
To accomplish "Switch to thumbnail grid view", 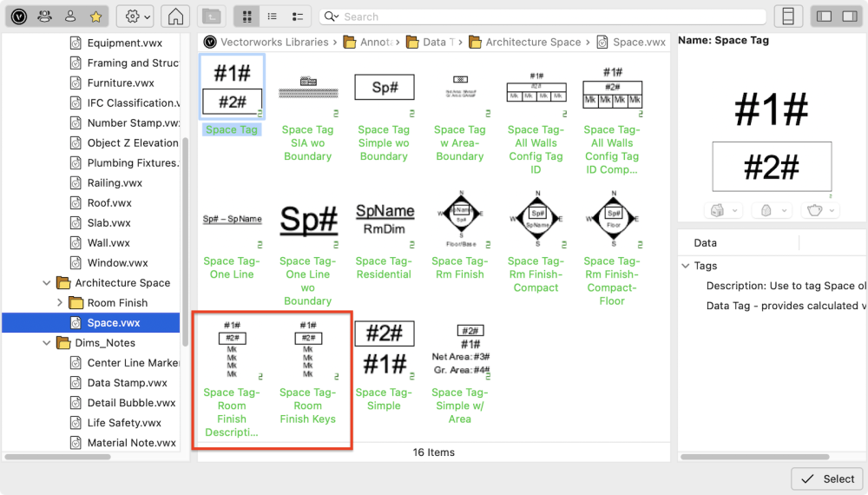I will (247, 16).
